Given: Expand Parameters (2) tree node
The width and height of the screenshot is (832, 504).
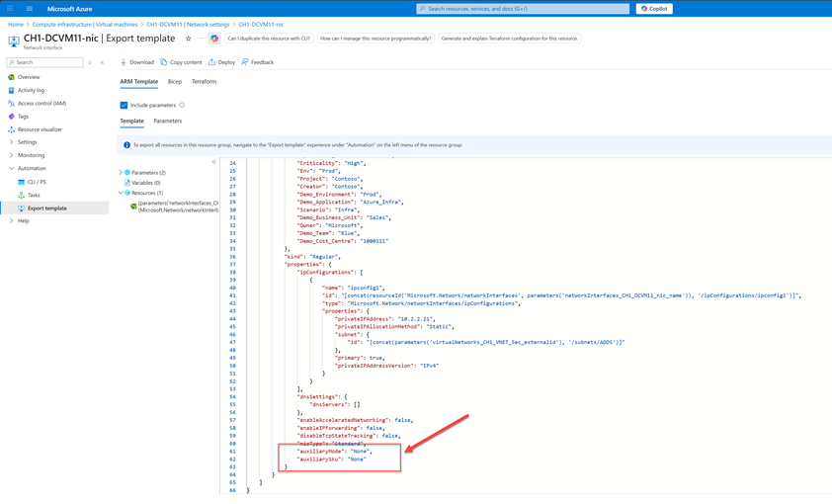Looking at the screenshot, I should pyautogui.click(x=121, y=172).
